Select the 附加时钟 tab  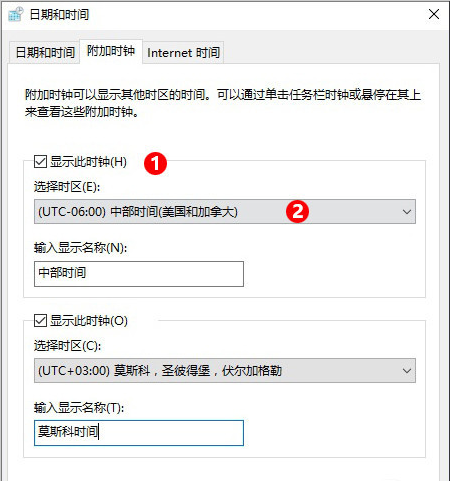click(111, 51)
